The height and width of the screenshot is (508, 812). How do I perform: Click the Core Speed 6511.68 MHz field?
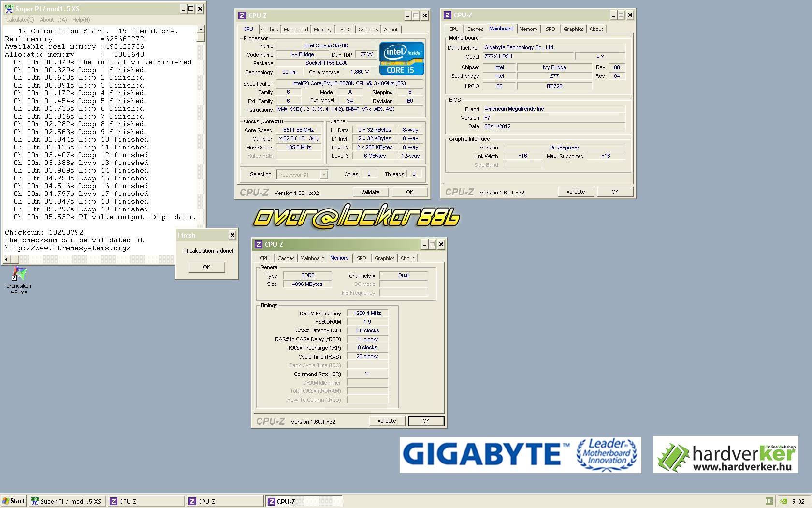point(299,130)
